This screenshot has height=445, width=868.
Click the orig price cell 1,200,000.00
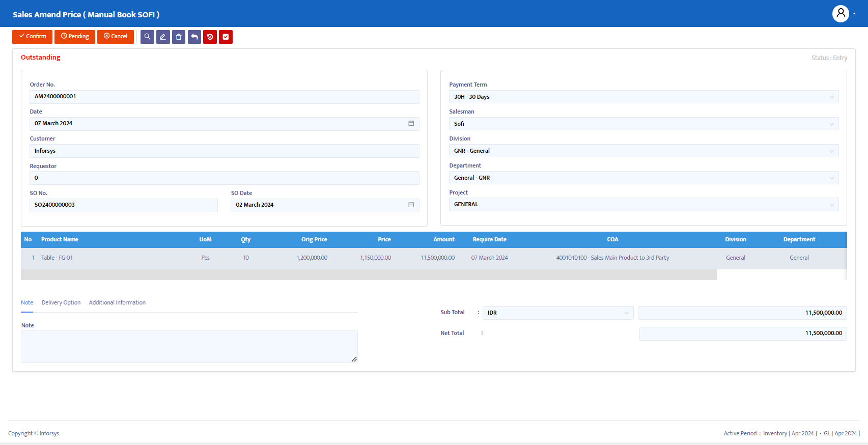coord(312,258)
